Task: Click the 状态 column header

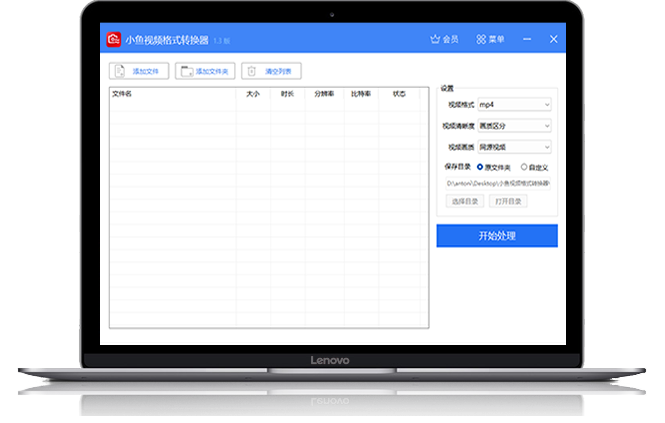Action: tap(400, 94)
